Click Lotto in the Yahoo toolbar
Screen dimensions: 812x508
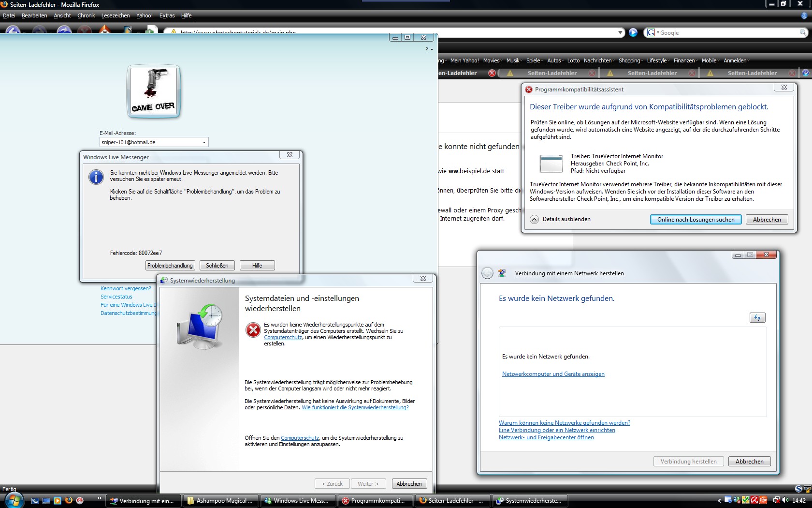click(573, 60)
